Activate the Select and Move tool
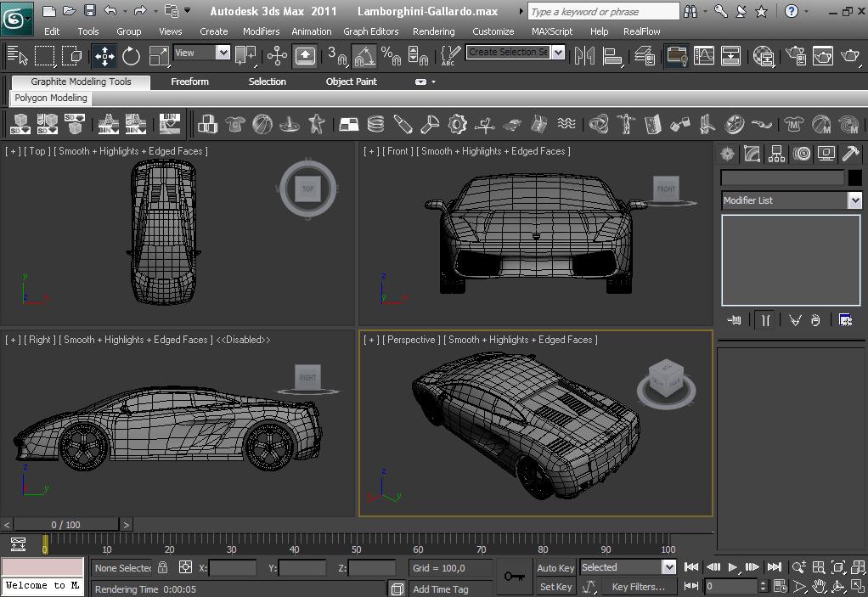Viewport: 868px width, 597px height. click(x=104, y=56)
